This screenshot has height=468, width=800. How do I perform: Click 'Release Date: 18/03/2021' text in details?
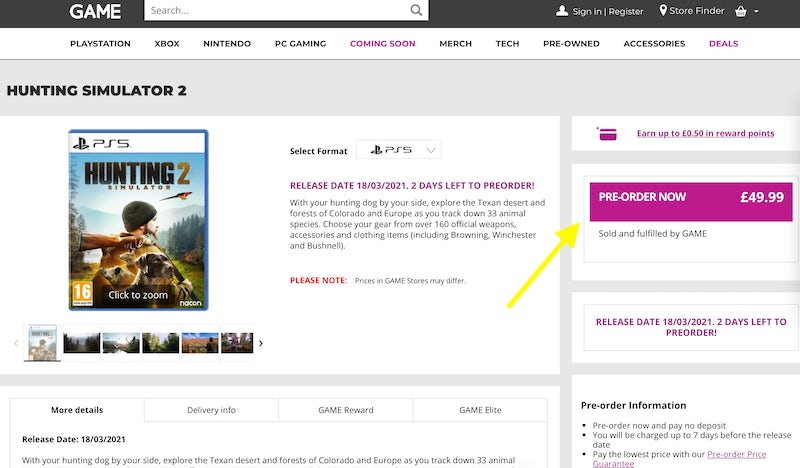click(73, 439)
